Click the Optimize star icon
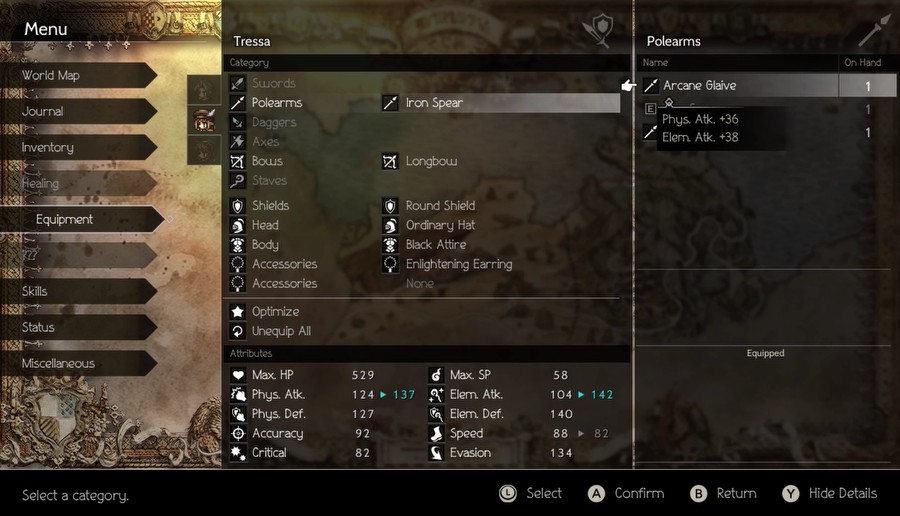 [238, 312]
